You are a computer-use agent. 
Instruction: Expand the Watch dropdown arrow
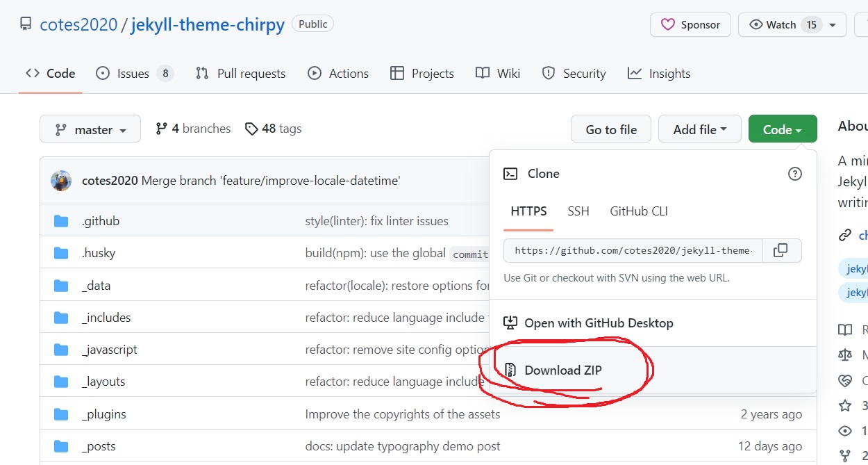[x=833, y=25]
